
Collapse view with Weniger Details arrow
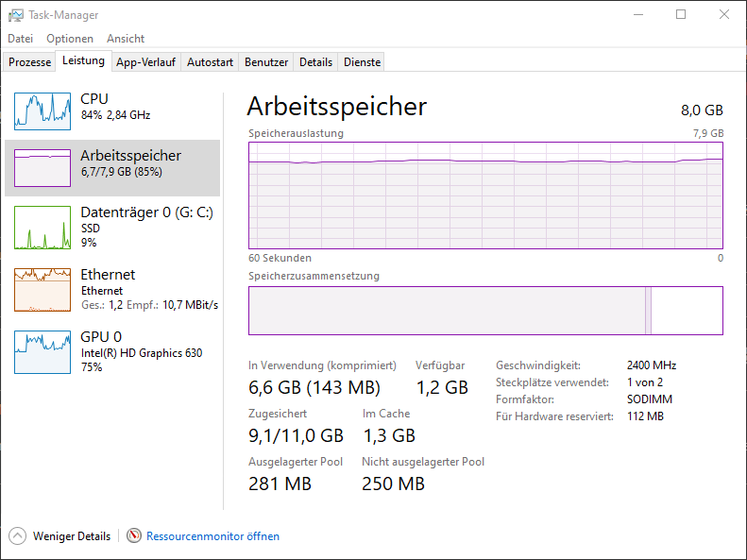coord(18,536)
